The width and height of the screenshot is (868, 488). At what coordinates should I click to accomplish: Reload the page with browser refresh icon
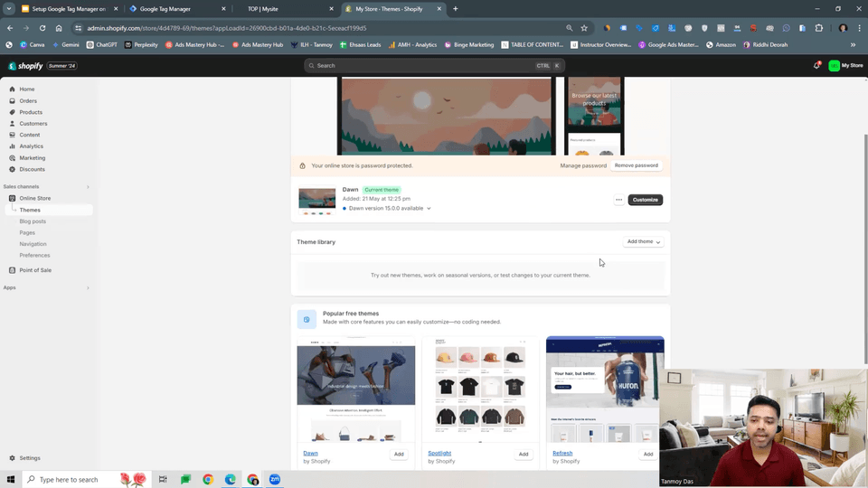[42, 28]
